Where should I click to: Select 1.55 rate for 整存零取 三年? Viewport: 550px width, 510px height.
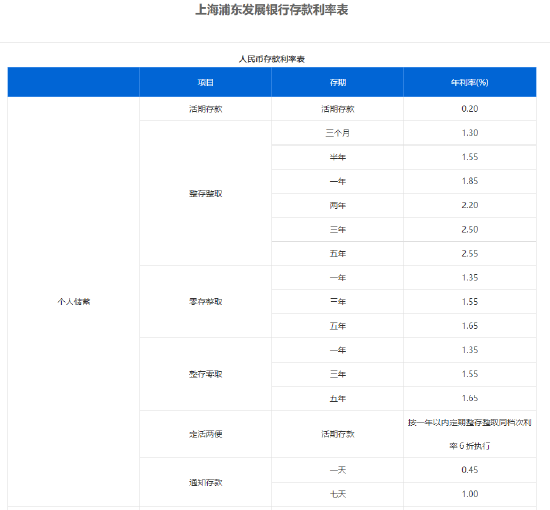[470, 374]
